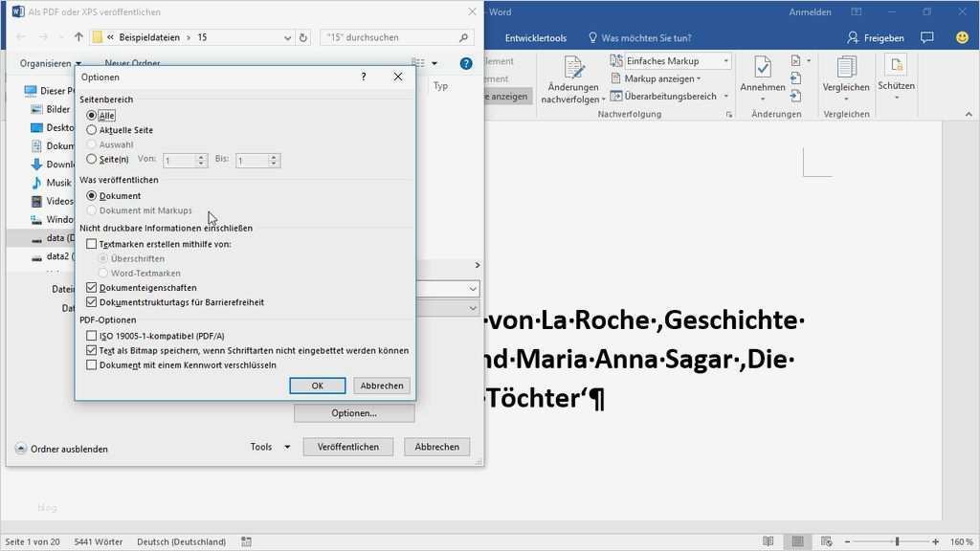Enable Dokument mit einem Kennwort verschlüsseln

pyautogui.click(x=91, y=364)
